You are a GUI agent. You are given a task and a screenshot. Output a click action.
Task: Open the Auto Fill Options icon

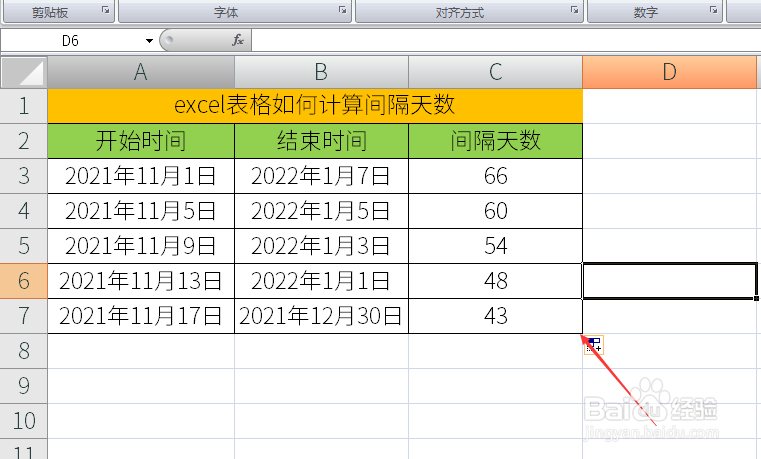tap(594, 345)
